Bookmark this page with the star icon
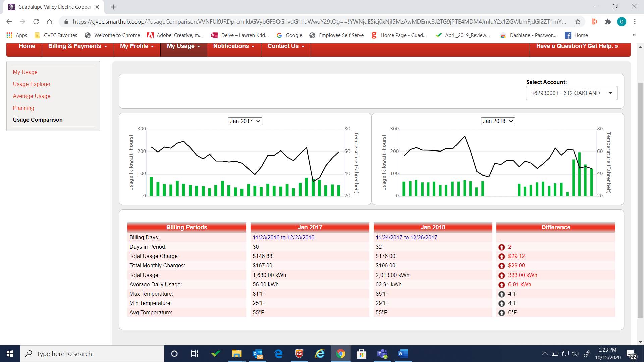The width and height of the screenshot is (644, 362). coord(578,22)
